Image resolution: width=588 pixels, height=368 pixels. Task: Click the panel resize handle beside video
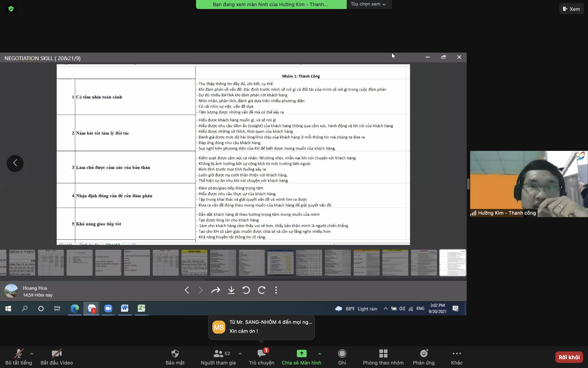(468, 184)
